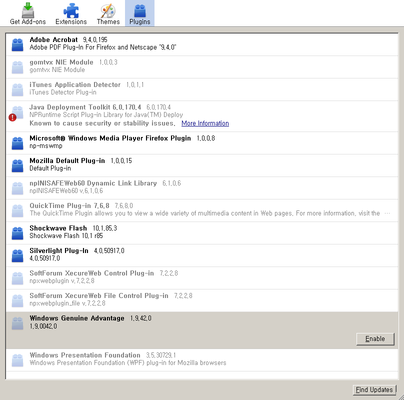Click the Find Updates button

tap(374, 390)
